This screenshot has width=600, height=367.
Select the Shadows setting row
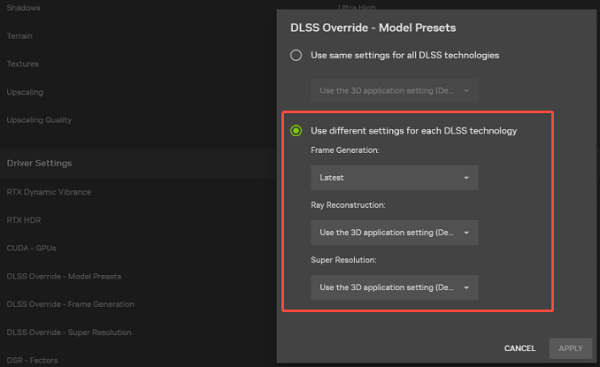pyautogui.click(x=138, y=8)
